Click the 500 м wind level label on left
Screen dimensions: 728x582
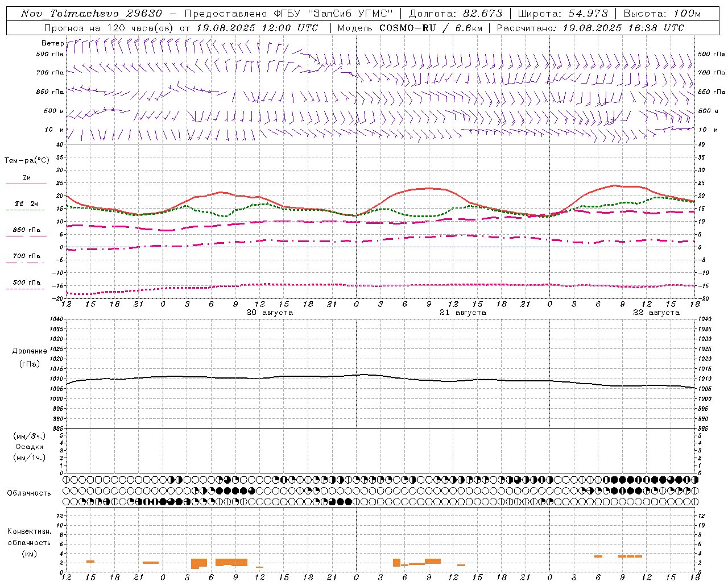[x=54, y=111]
